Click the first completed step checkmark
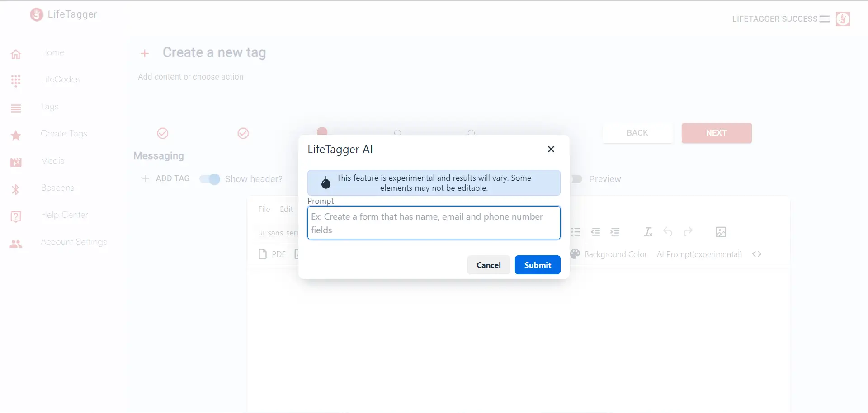Screen dimensions: 868x413 (x=163, y=133)
